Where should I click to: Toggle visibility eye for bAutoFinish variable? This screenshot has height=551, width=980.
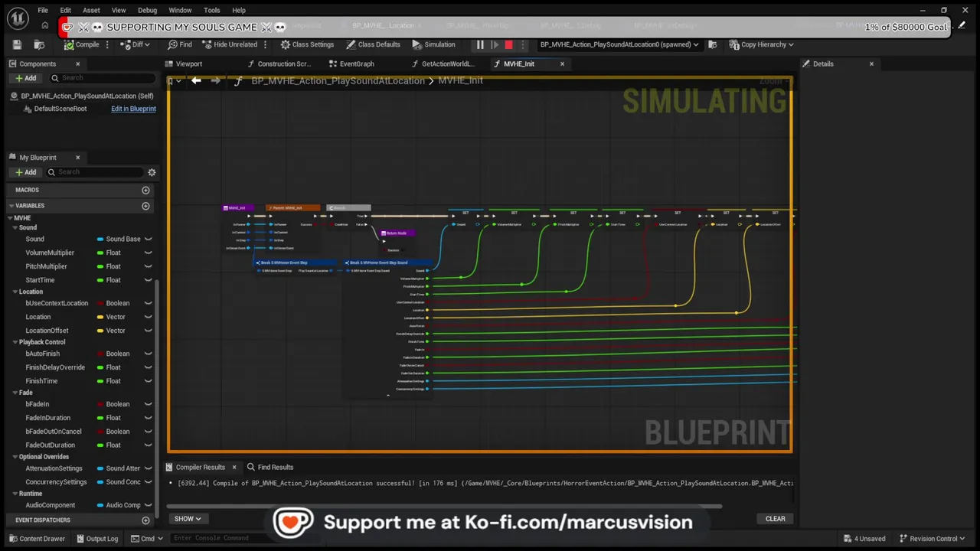148,354
